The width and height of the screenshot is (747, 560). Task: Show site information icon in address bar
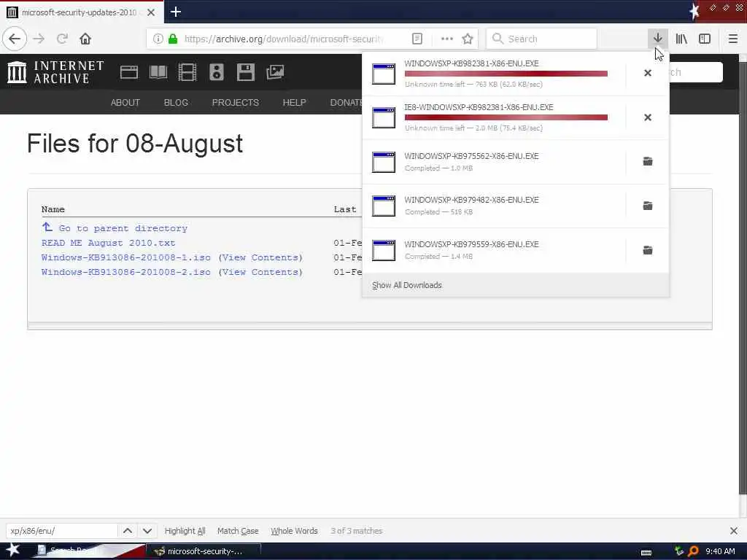click(x=158, y=39)
